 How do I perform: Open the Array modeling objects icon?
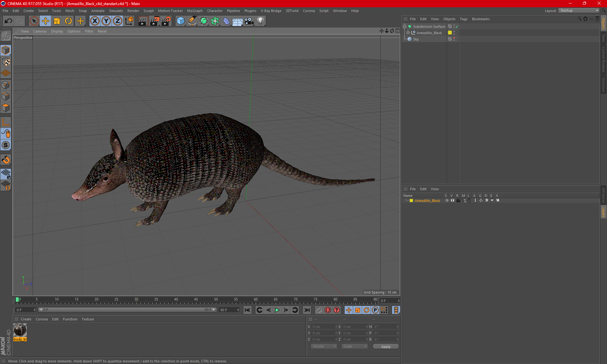coord(215,21)
